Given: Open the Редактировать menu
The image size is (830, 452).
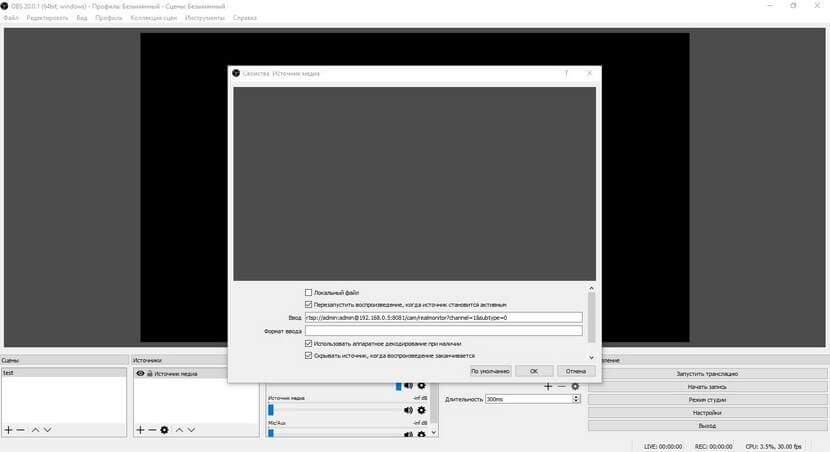Looking at the screenshot, I should click(47, 17).
